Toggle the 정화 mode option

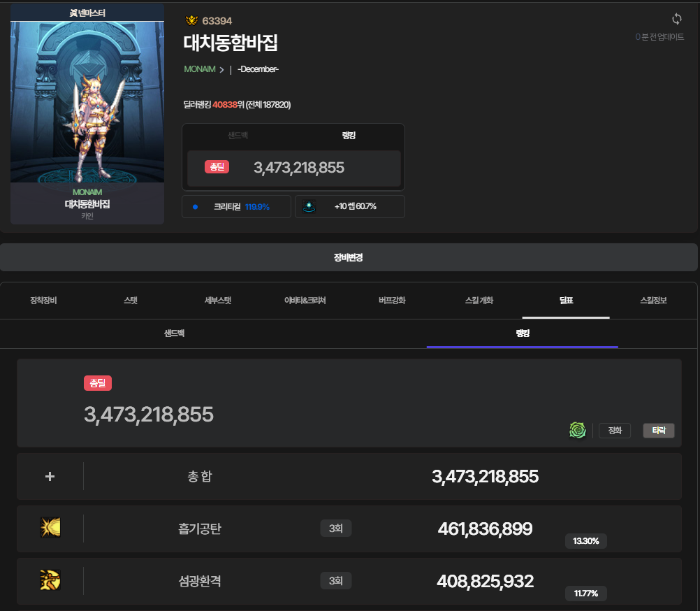tap(615, 431)
